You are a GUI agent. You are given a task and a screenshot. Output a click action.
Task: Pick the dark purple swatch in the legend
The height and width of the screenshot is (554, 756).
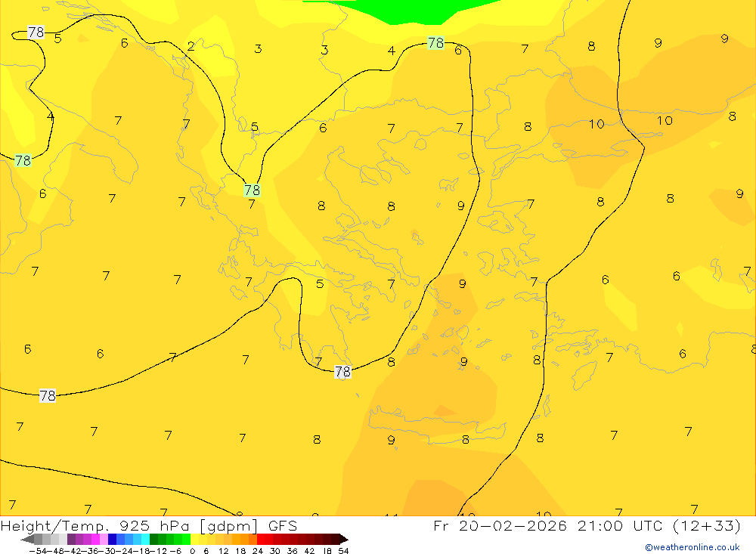click(71, 539)
